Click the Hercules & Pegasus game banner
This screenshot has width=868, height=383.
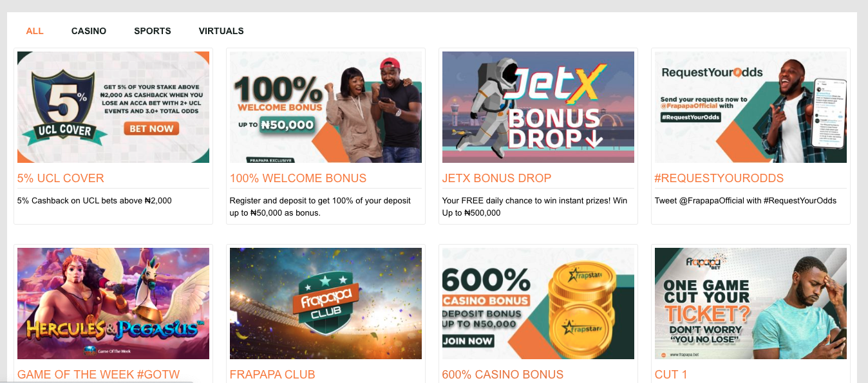113,303
